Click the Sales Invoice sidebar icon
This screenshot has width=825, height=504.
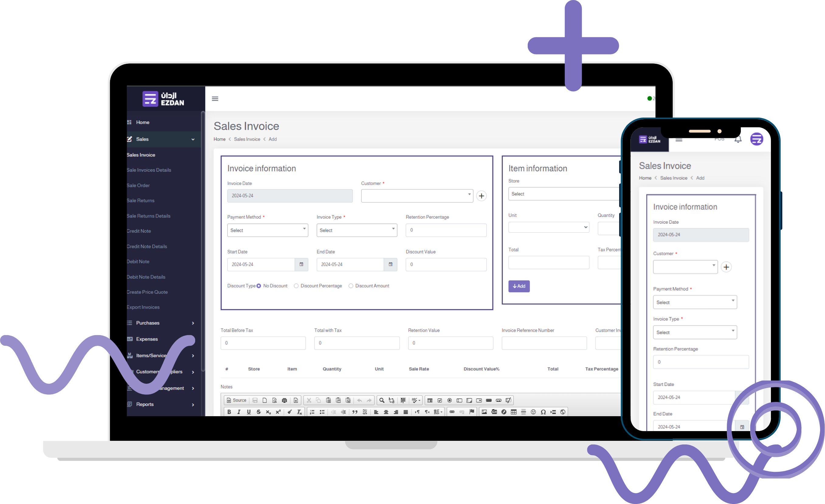(x=141, y=154)
